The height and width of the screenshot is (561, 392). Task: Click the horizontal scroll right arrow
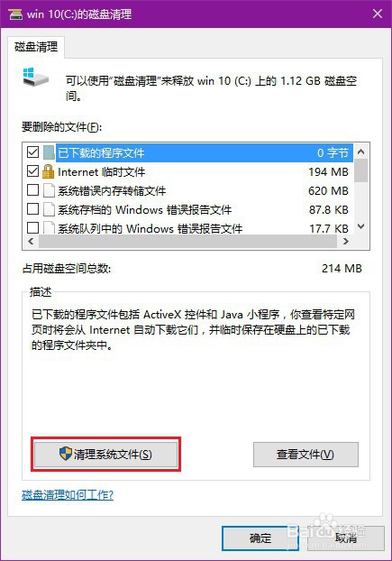click(345, 242)
